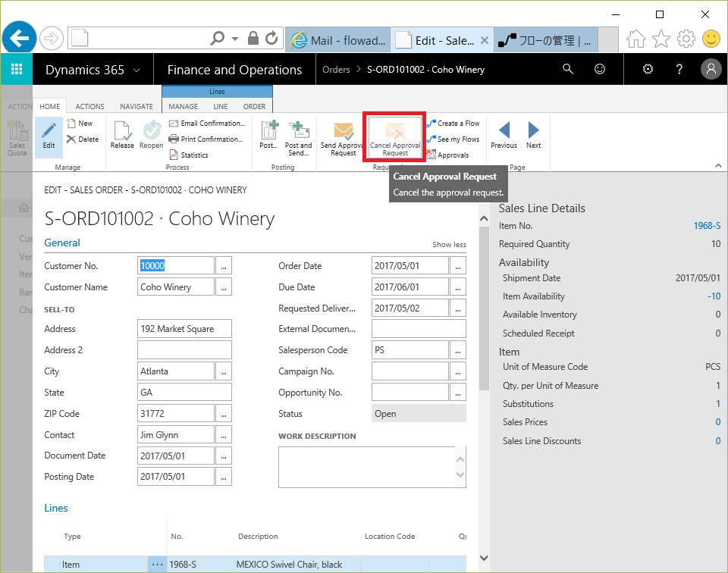Switch to the Mail browser tab

[x=338, y=40]
